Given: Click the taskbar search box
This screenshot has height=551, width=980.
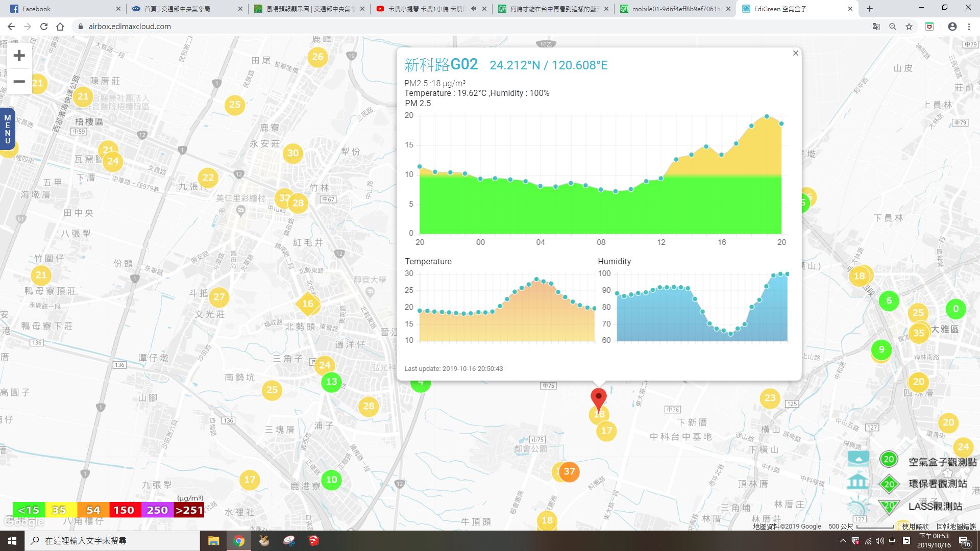Looking at the screenshot, I should 112,541.
